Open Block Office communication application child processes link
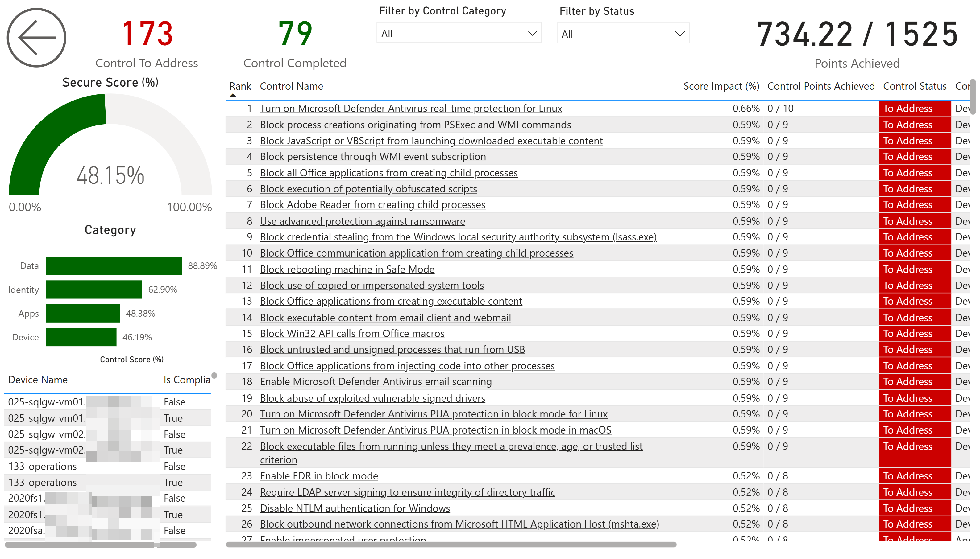Screen dimensions: 980x559 (417, 253)
